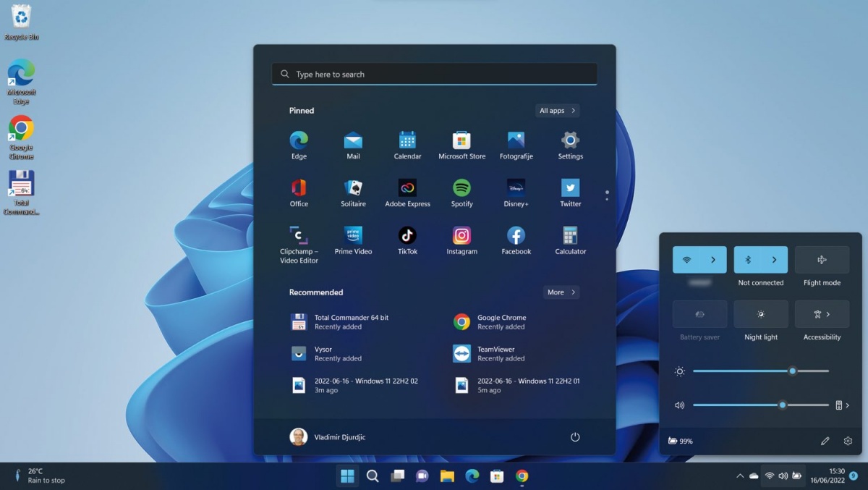Image resolution: width=868 pixels, height=490 pixels.
Task: Open the Facebook pinned app
Action: pyautogui.click(x=516, y=241)
